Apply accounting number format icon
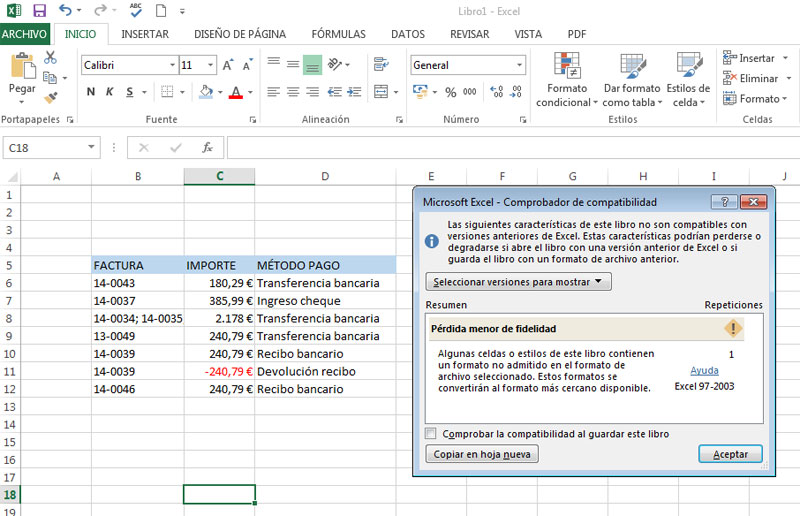 420,92
